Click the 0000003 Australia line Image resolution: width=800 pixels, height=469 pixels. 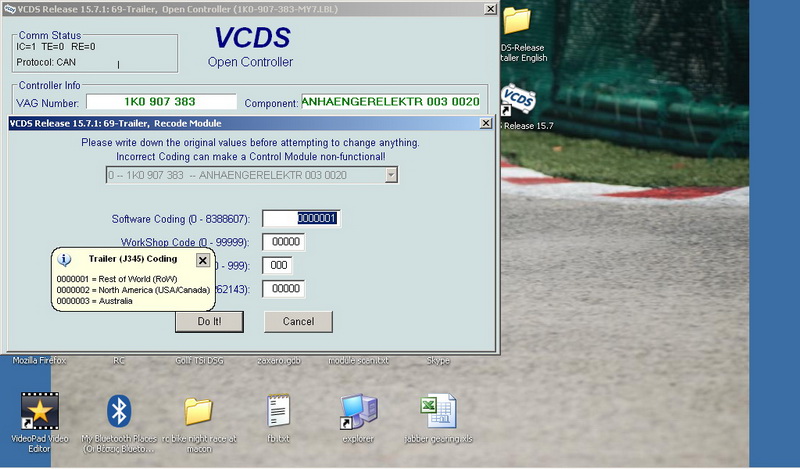94,301
